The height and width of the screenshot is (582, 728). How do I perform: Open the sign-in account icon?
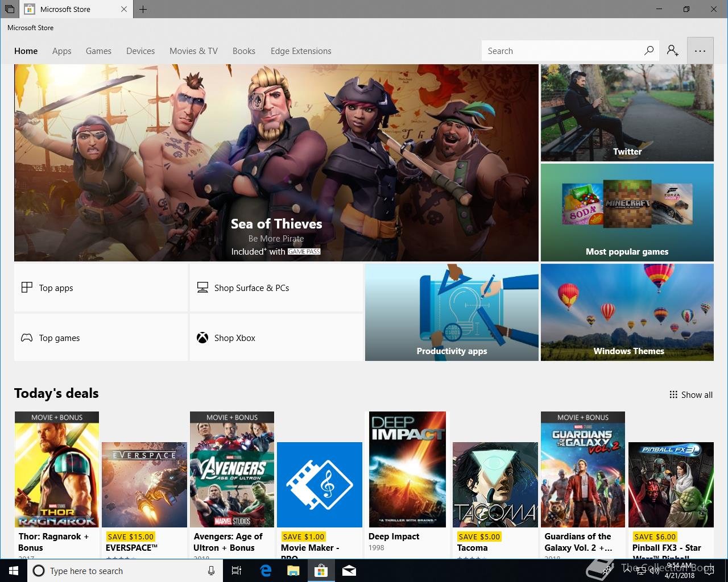click(x=673, y=51)
